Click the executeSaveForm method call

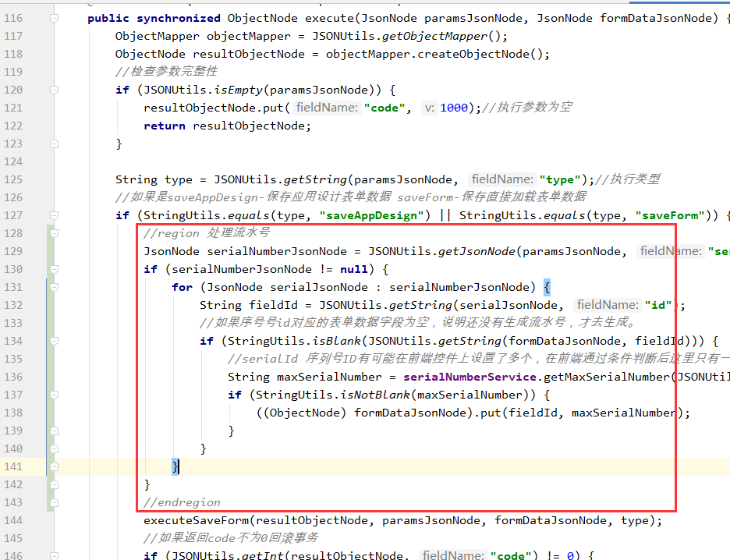point(199,520)
